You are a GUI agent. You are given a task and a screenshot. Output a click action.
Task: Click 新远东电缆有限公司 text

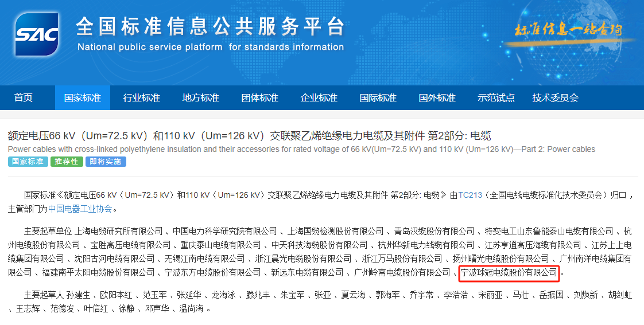tap(307, 272)
